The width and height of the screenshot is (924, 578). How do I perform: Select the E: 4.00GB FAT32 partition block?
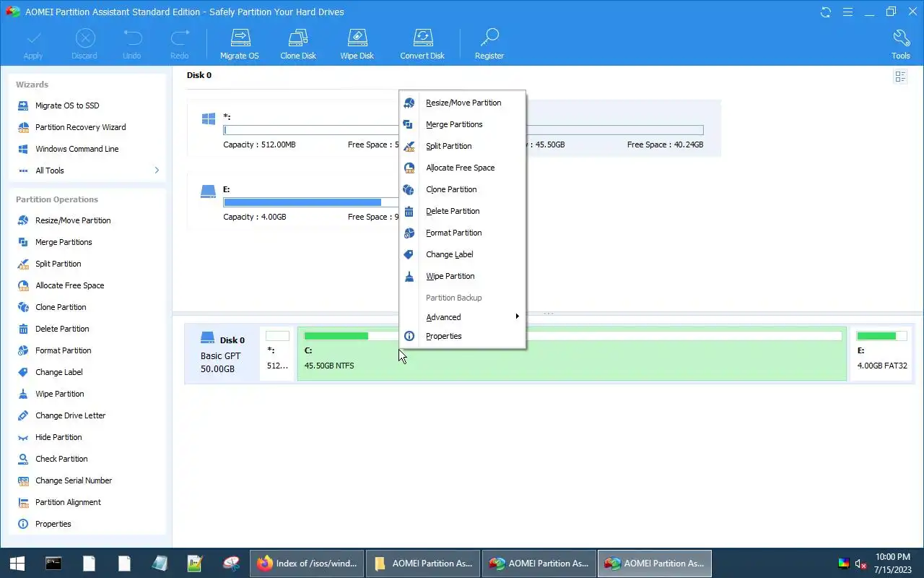[x=882, y=353]
